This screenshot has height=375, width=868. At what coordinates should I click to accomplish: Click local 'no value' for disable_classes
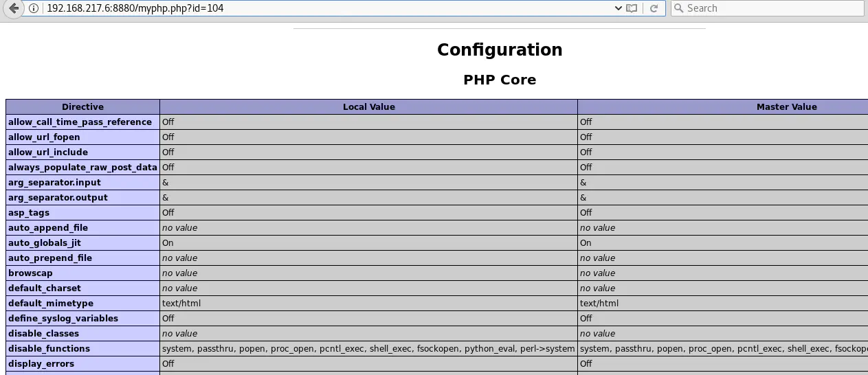click(179, 333)
